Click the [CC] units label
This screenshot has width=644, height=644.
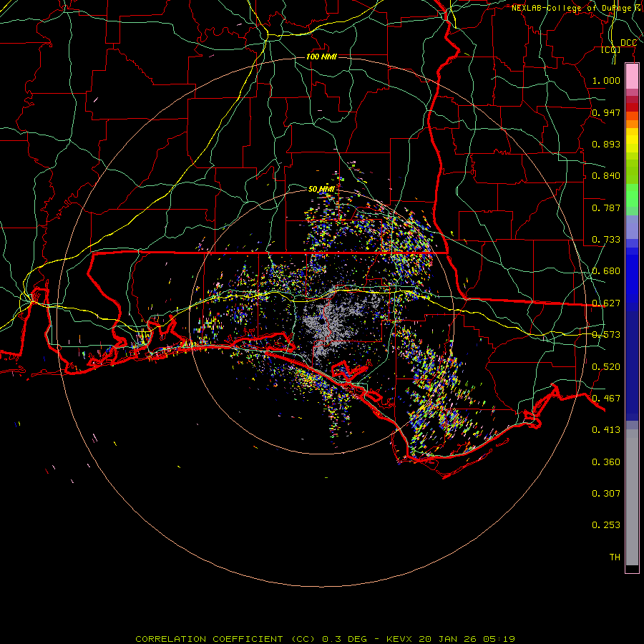[610, 49]
